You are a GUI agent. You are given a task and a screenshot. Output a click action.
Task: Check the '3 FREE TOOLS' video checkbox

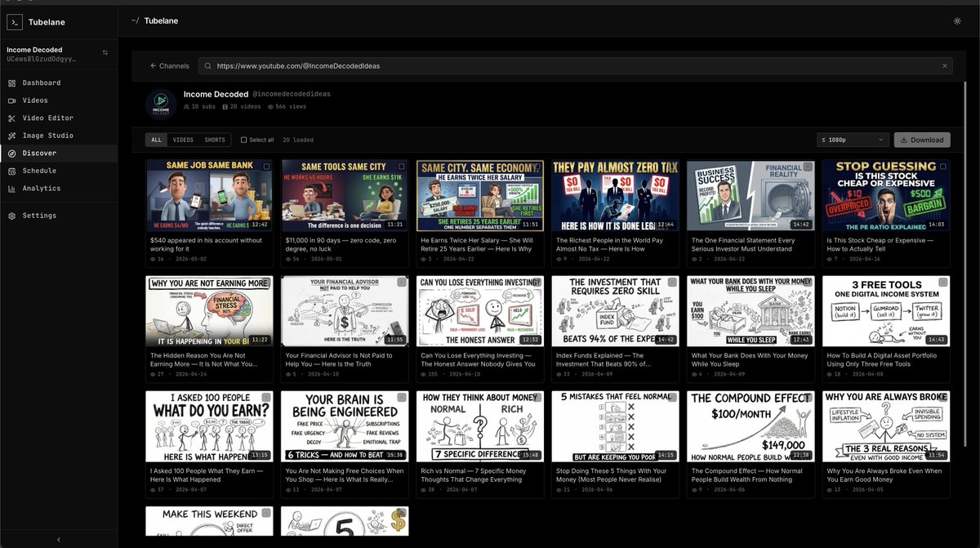tap(942, 283)
